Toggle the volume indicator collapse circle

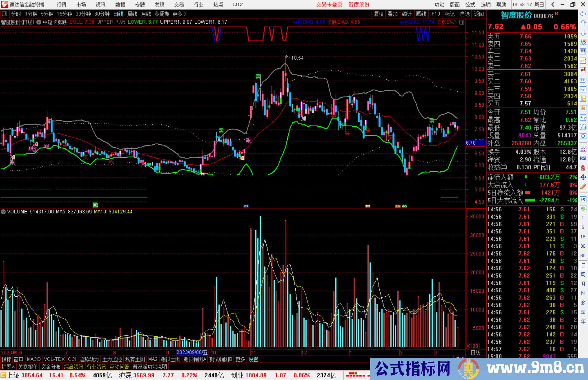click(3, 212)
